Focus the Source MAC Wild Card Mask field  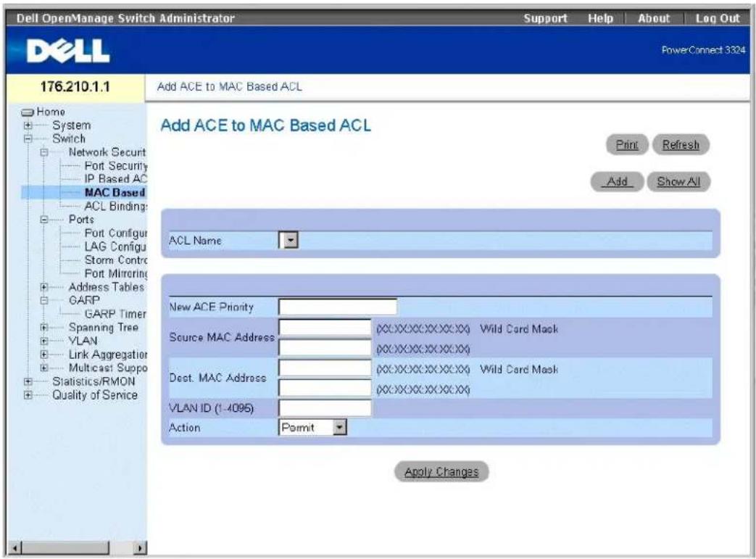(325, 348)
